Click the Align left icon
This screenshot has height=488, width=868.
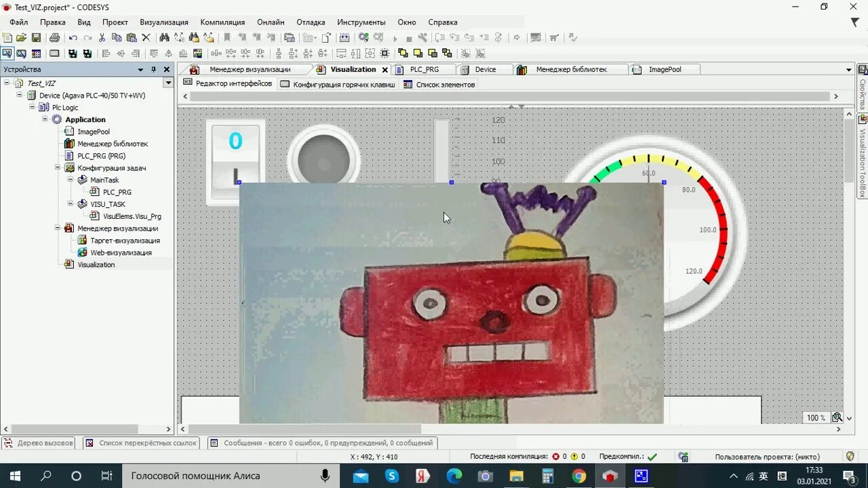(x=106, y=54)
